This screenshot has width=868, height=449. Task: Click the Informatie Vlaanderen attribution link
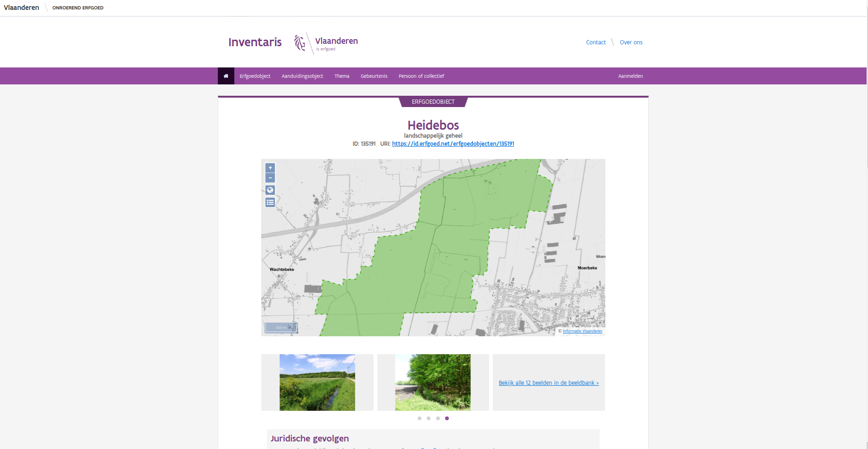pos(582,331)
